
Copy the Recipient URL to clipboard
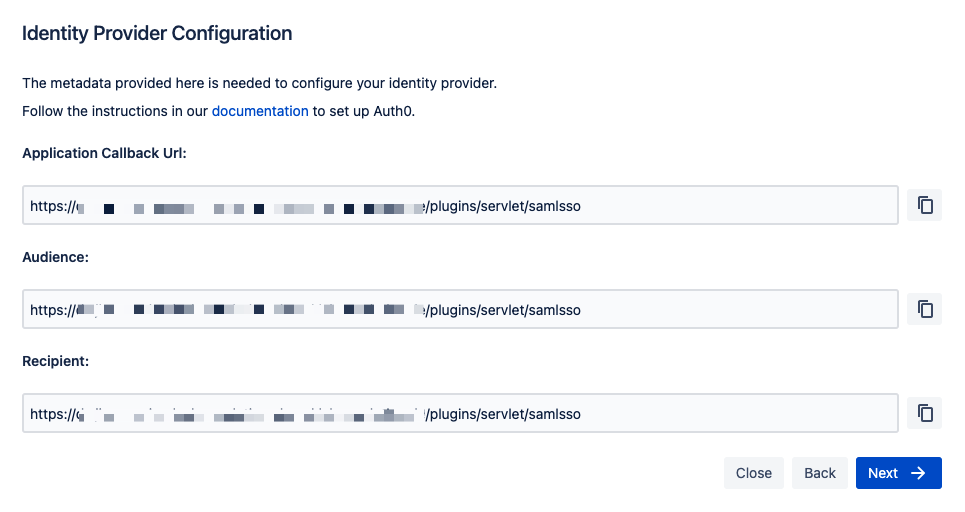pyautogui.click(x=924, y=413)
